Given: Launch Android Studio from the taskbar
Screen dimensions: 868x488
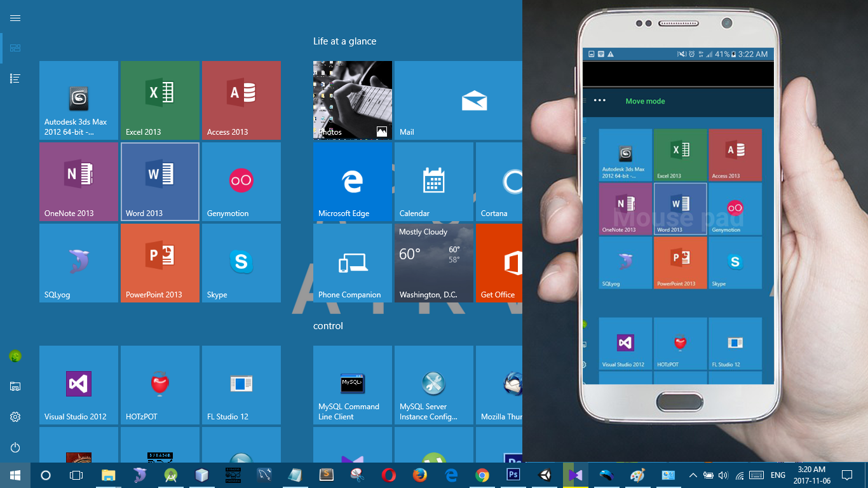Looking at the screenshot, I should (171, 475).
